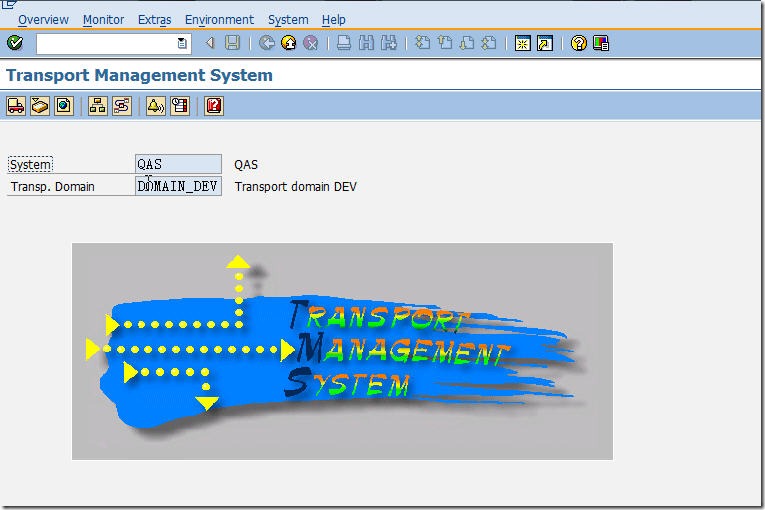
Task: Click the green Enter checkmark icon
Action: coord(15,43)
